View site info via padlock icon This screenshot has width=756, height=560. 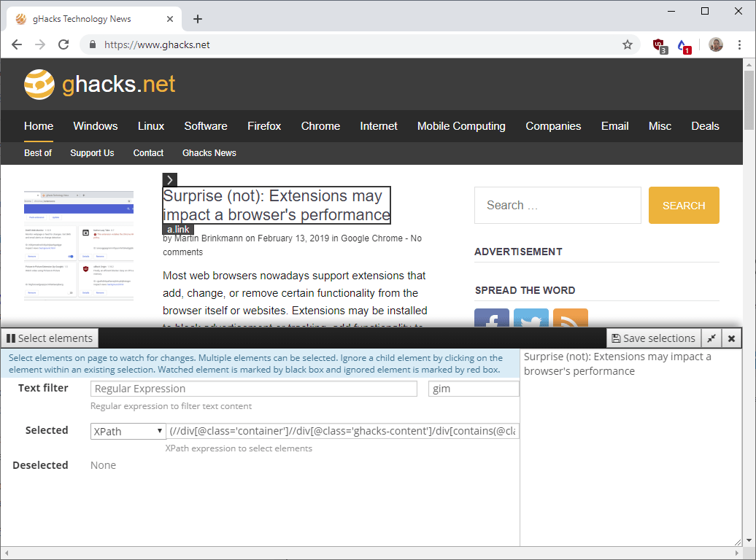coord(93,44)
